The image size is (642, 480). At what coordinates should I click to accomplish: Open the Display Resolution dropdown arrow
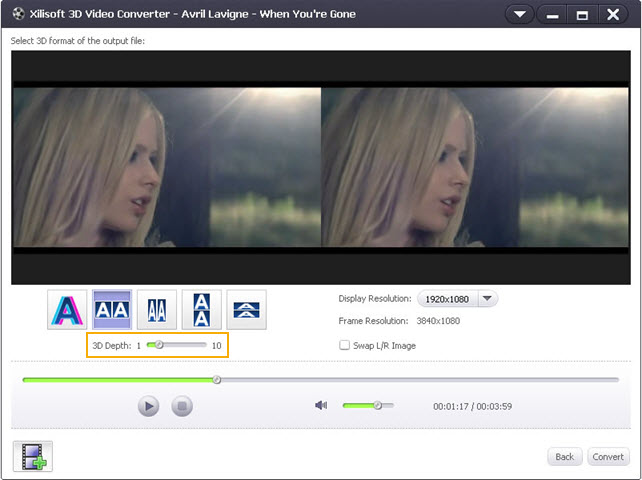[487, 299]
